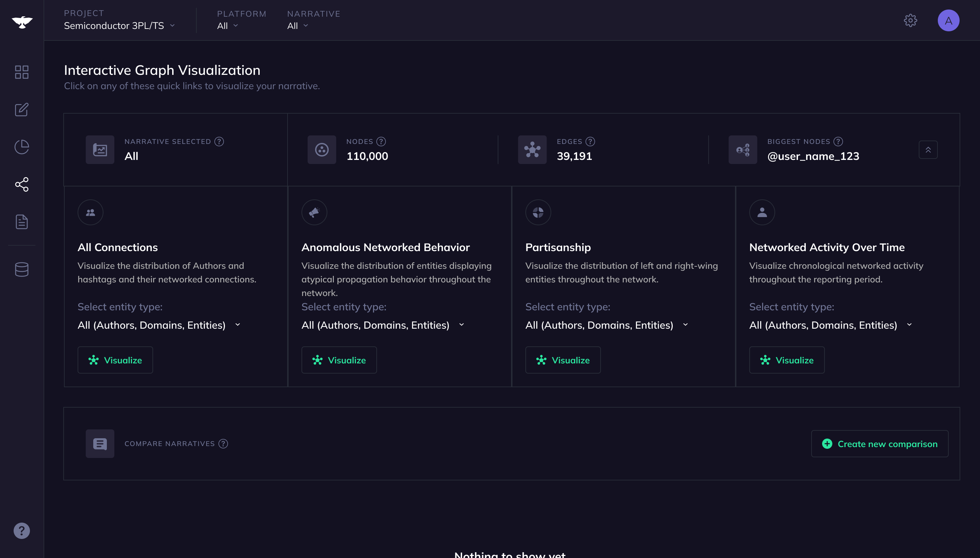Open the database sidebar icon
The width and height of the screenshot is (980, 558).
click(21, 269)
